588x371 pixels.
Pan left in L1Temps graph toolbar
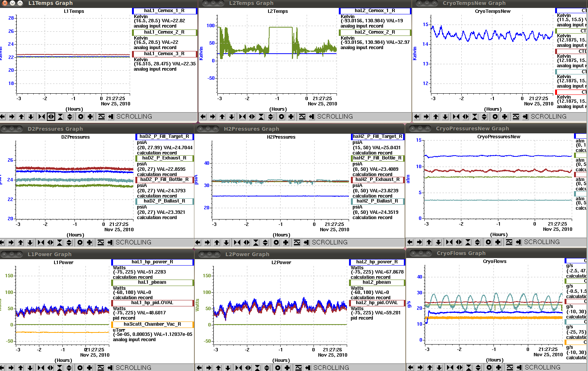pos(2,117)
